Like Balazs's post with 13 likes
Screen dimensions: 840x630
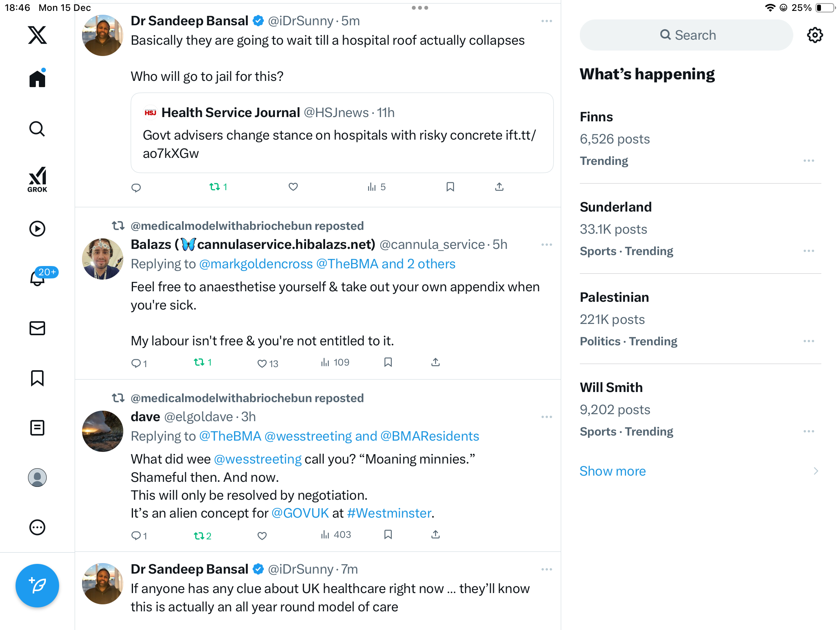262,363
